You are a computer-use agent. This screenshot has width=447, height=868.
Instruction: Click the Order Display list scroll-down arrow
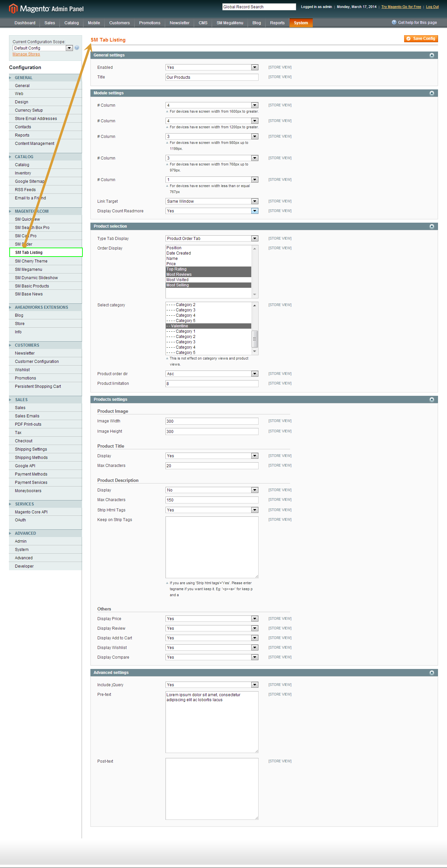click(x=255, y=295)
